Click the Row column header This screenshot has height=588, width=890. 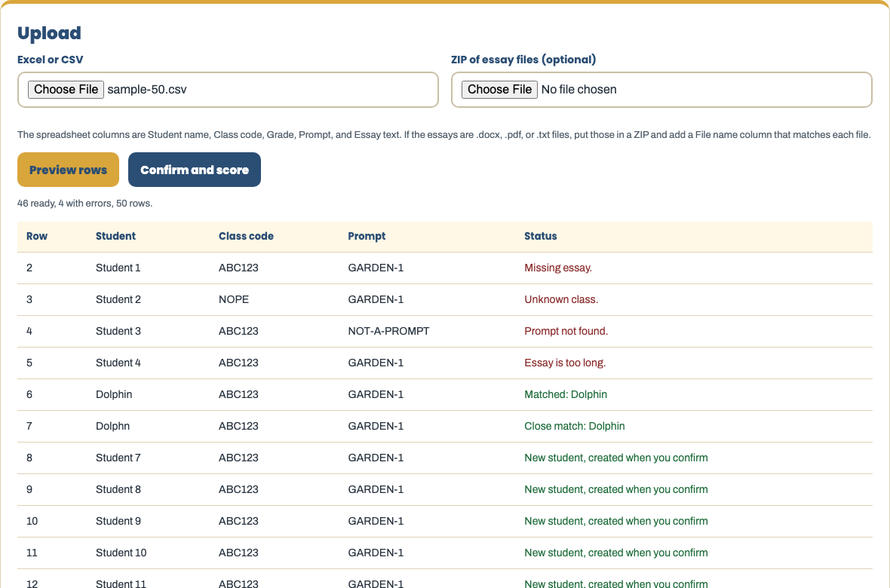pyautogui.click(x=37, y=236)
